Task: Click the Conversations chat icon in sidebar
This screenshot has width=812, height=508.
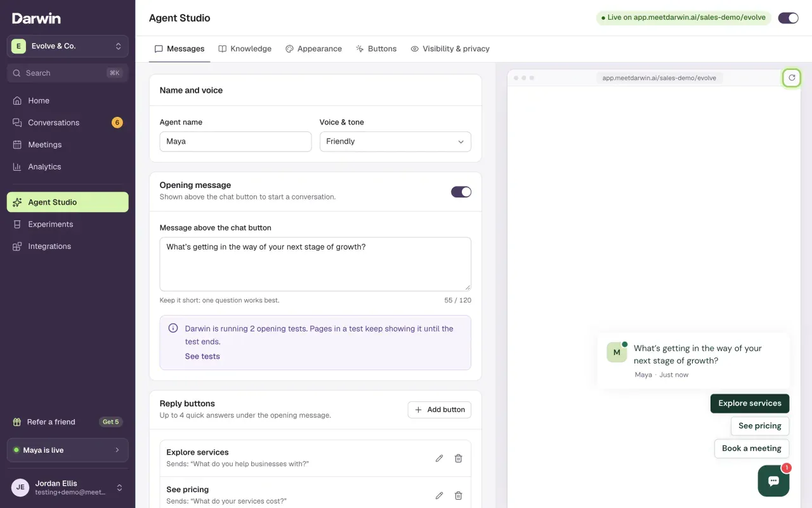Action: click(17, 123)
